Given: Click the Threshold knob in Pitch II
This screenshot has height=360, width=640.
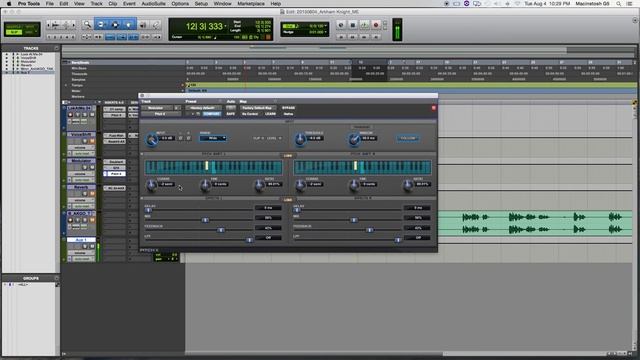Looking at the screenshot, I should pyautogui.click(x=300, y=140).
